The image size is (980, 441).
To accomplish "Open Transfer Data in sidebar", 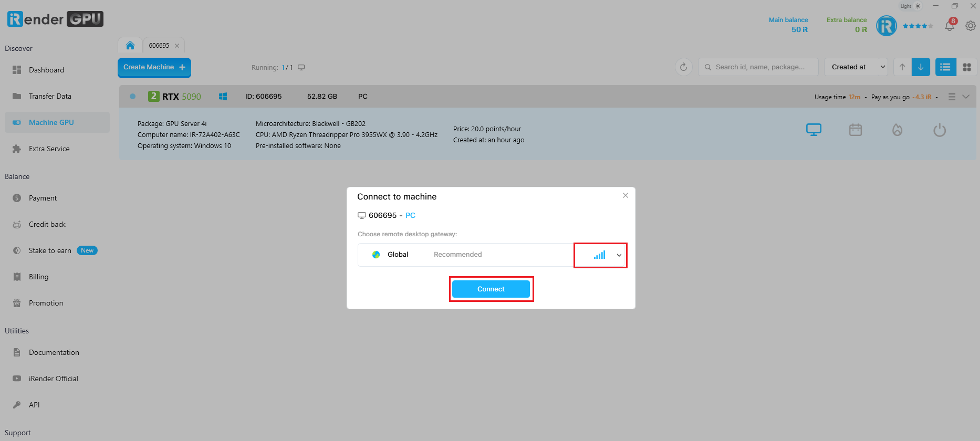I will tap(50, 96).
